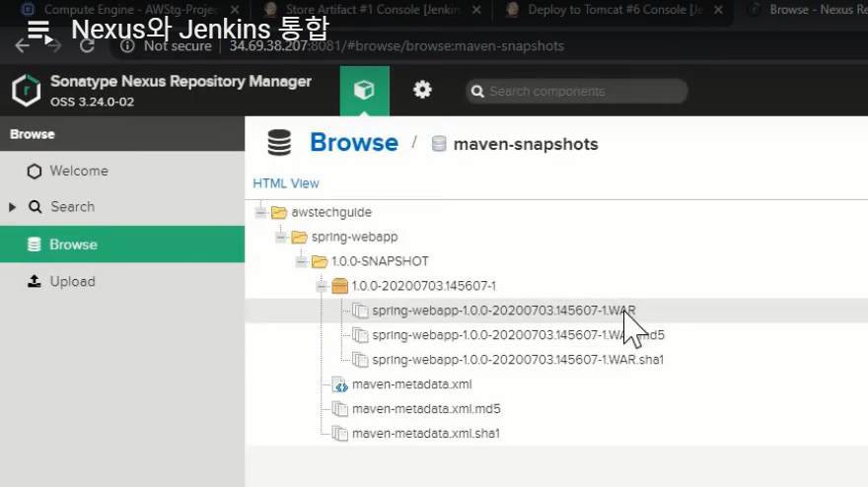Click the browser forward arrow
Screen dimensions: 868x487
tap(55, 46)
